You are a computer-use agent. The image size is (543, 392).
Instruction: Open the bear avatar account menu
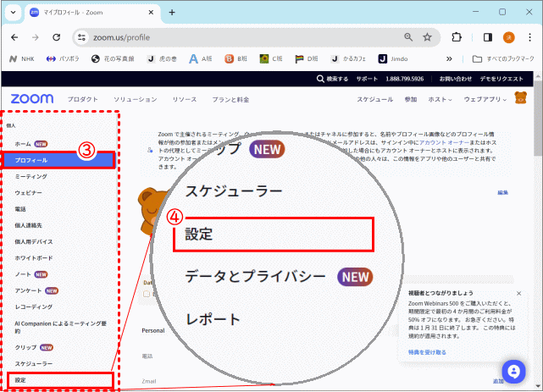(x=520, y=98)
